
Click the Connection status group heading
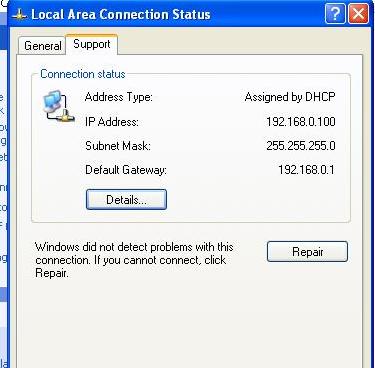point(83,74)
